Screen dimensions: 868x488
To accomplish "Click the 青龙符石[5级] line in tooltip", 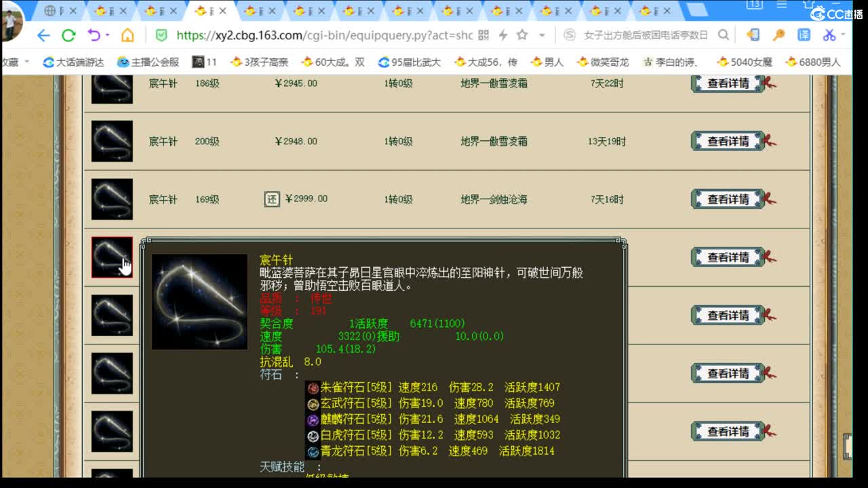I will [x=431, y=451].
